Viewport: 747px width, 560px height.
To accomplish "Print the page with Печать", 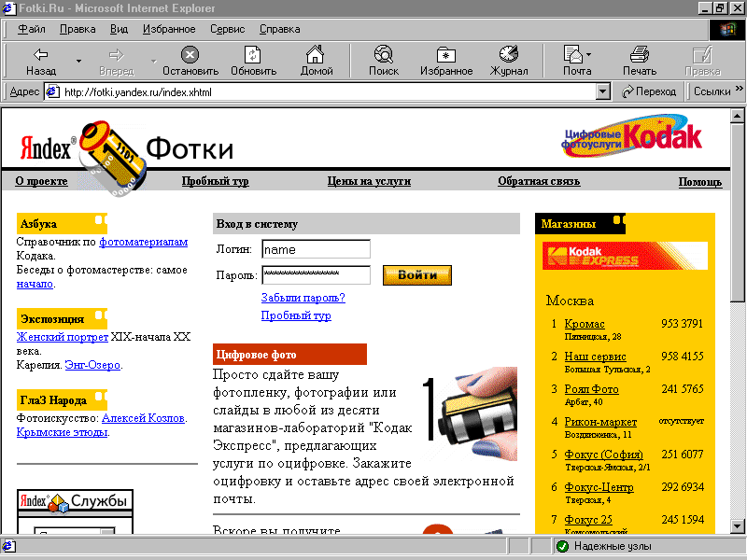I will pos(640,61).
